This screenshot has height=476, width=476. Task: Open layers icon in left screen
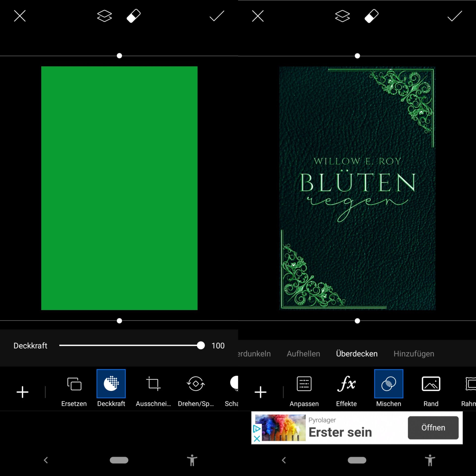point(104,16)
